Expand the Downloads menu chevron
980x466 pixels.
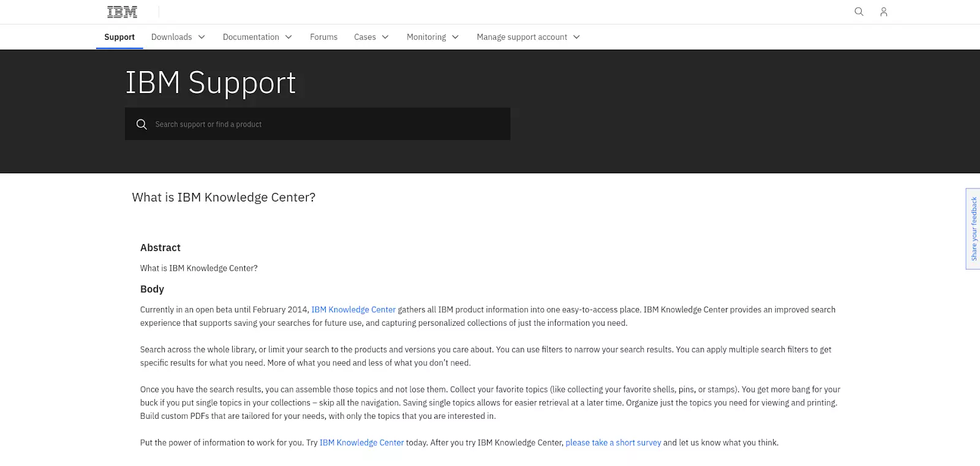(x=202, y=37)
